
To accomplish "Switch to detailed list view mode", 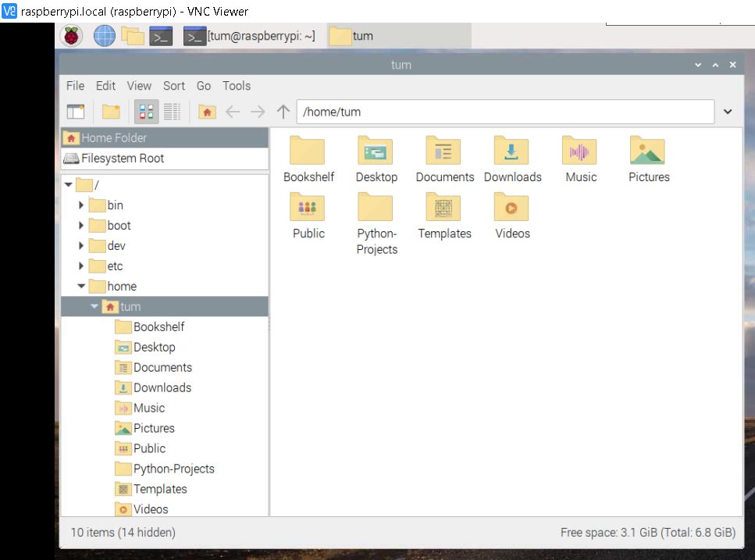I will pyautogui.click(x=172, y=112).
